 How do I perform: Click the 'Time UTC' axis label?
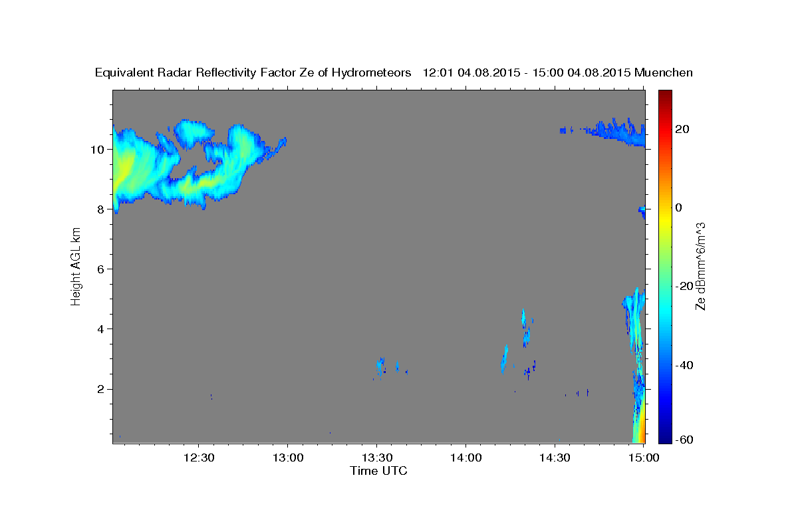[378, 471]
